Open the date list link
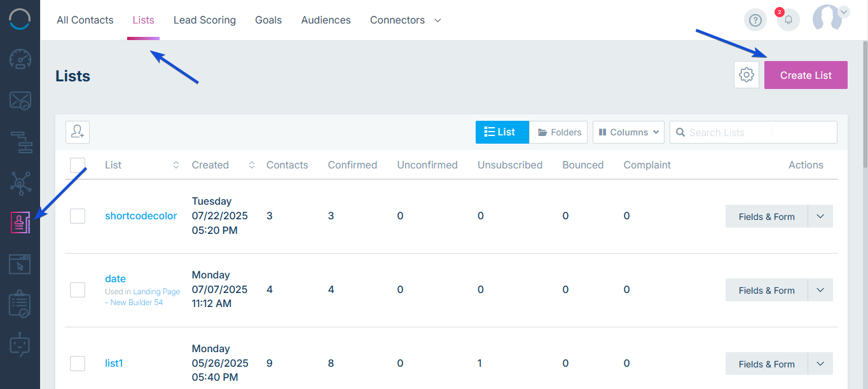868x389 pixels. 115,278
